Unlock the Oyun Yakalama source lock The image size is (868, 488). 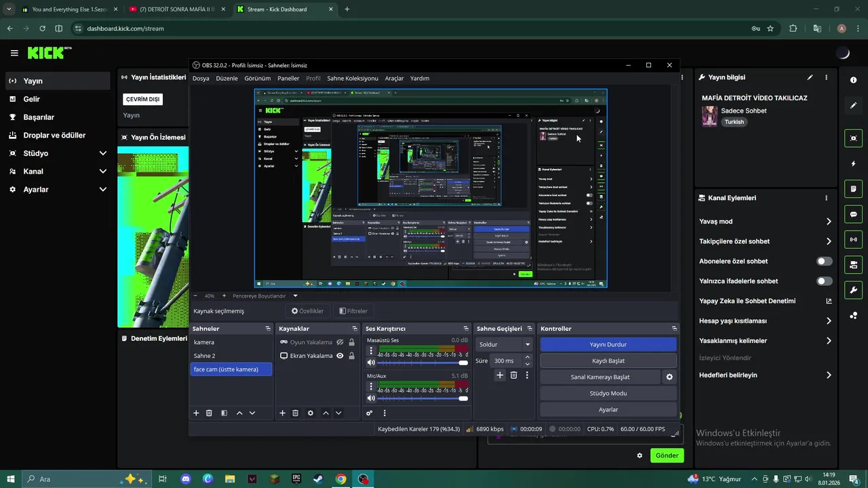(x=351, y=342)
